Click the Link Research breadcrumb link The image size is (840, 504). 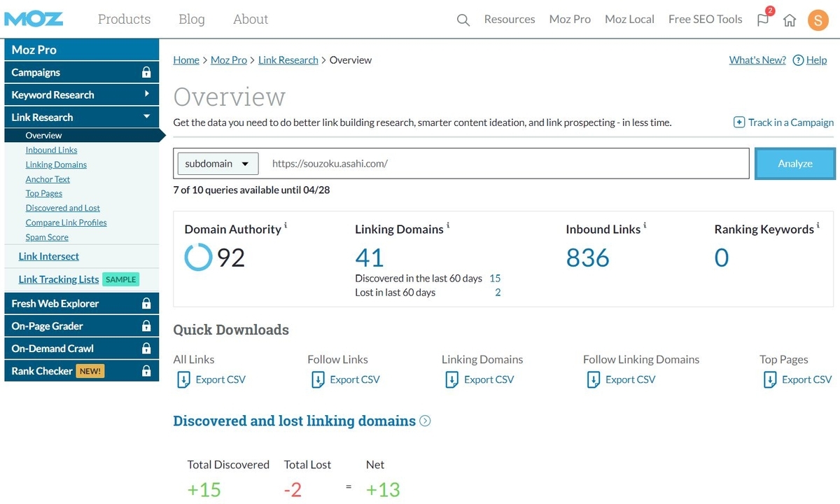tap(288, 60)
